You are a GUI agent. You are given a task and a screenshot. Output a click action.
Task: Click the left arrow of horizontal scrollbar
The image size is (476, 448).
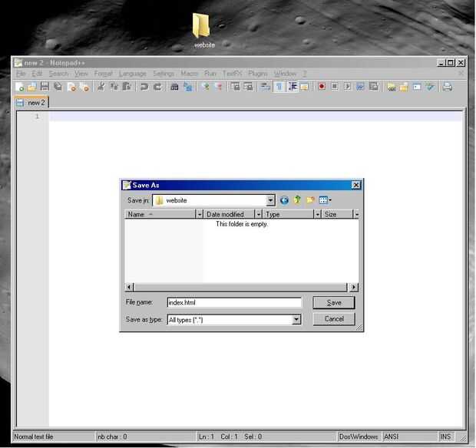point(129,287)
